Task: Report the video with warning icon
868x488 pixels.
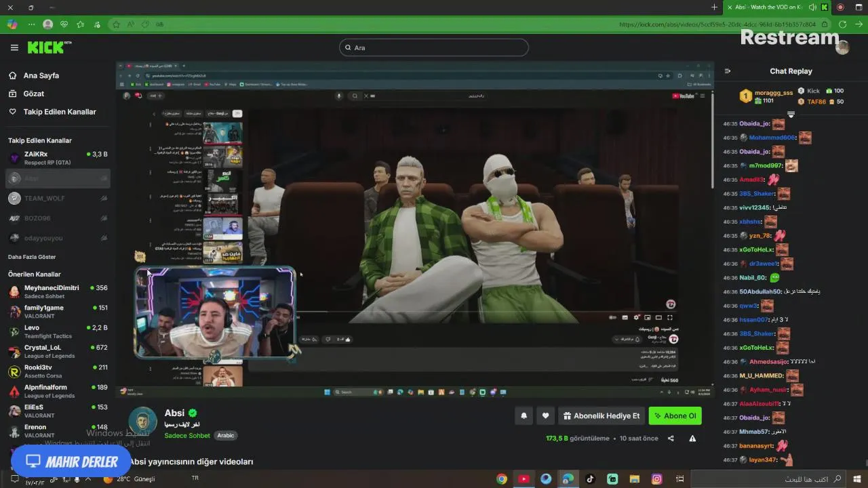Action: (692, 439)
